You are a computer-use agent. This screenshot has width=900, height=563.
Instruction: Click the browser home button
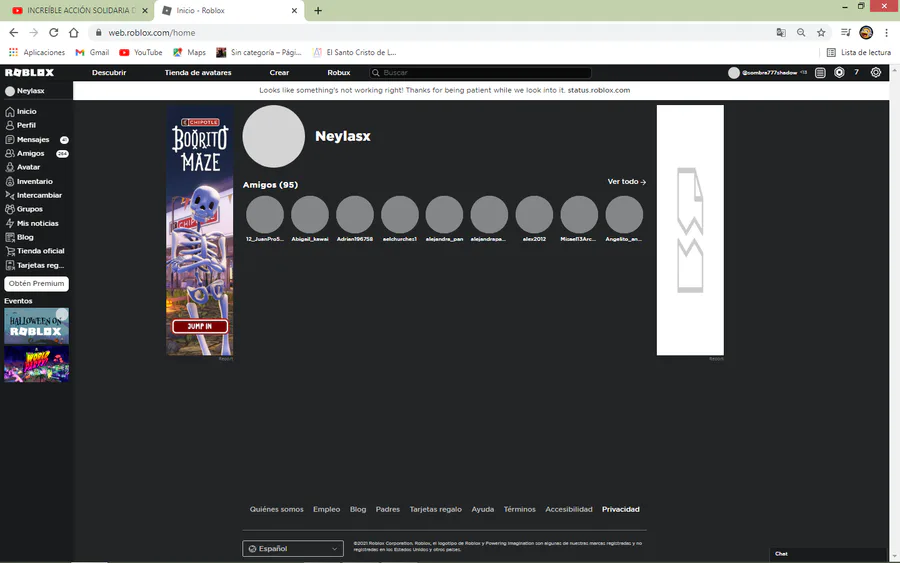click(73, 33)
